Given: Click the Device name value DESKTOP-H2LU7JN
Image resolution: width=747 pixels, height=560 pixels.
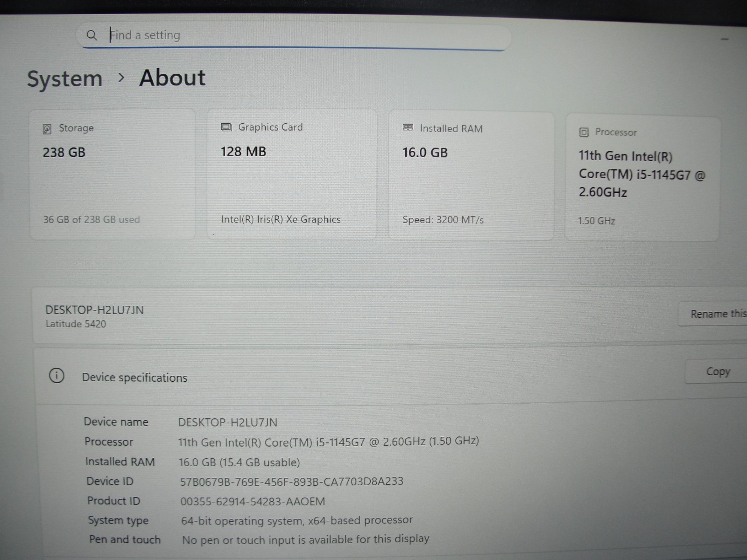Looking at the screenshot, I should (x=228, y=422).
